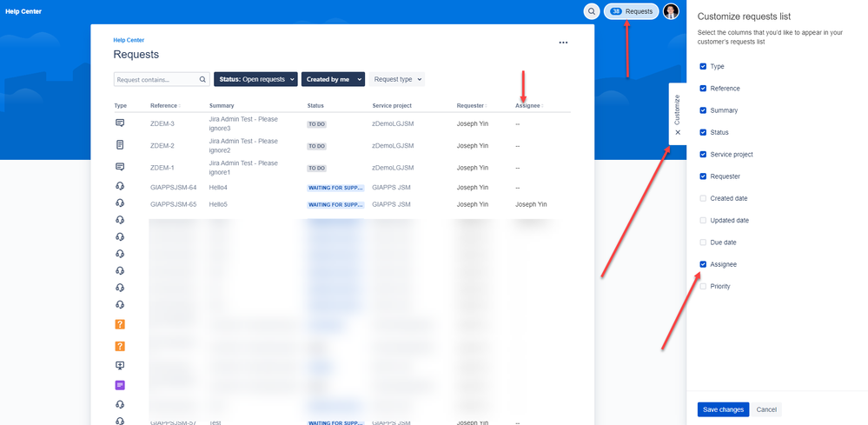Click the Summary column header
This screenshot has height=425, width=868.
coord(222,106)
